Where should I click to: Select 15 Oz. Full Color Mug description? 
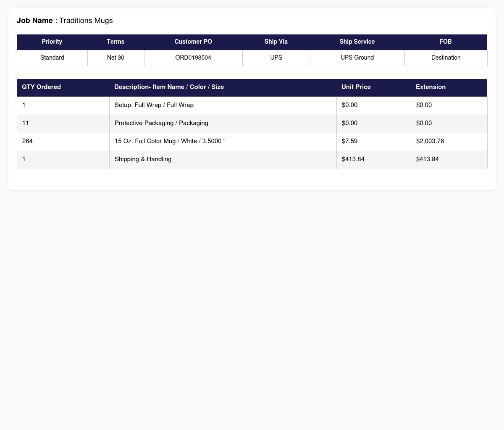coord(223,142)
